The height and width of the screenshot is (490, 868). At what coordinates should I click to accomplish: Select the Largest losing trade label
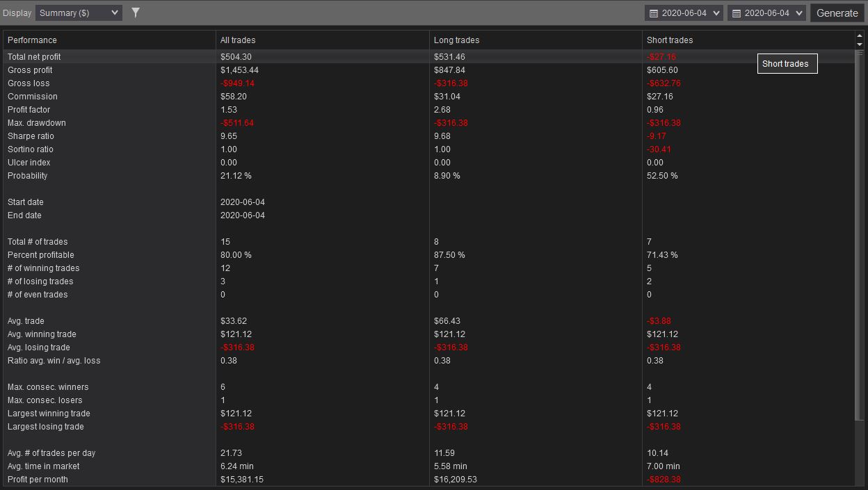[x=46, y=427]
